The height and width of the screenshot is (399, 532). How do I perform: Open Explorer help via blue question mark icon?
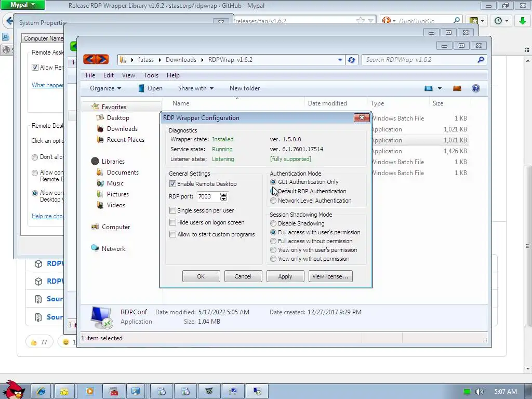click(x=476, y=88)
